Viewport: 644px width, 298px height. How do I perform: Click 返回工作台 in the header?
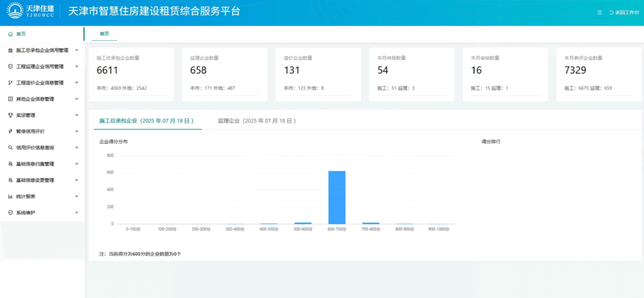point(624,12)
